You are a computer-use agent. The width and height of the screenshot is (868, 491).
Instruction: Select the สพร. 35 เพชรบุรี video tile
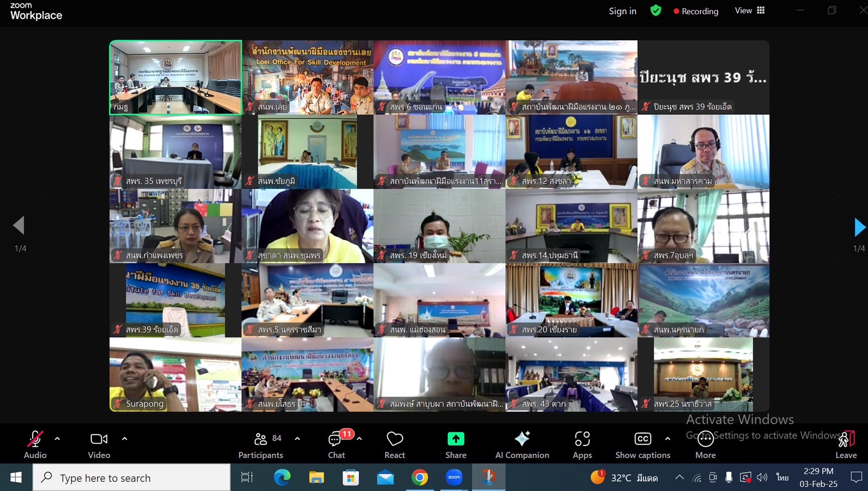pyautogui.click(x=175, y=151)
